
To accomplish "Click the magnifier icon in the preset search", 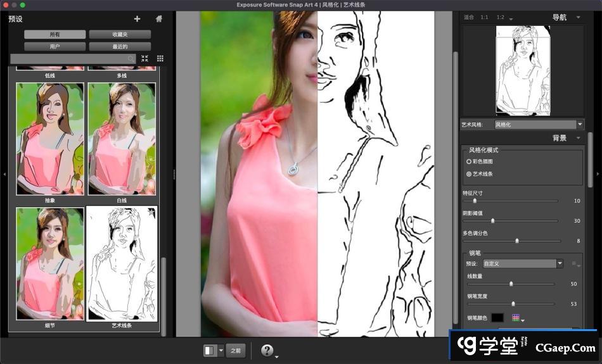I will pyautogui.click(x=131, y=59).
